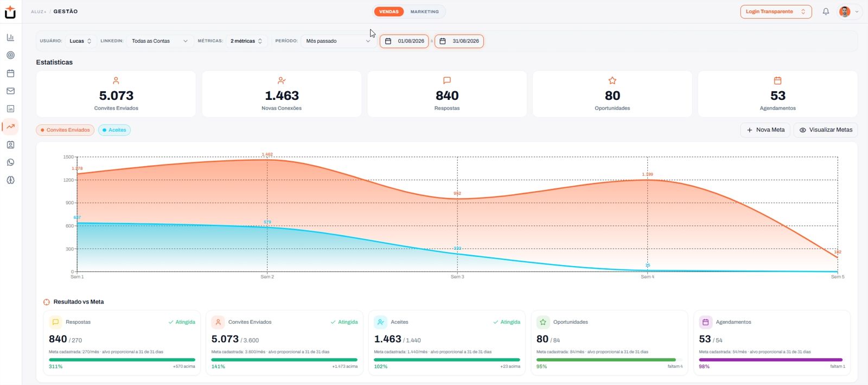Click the Respostas goal progress bar

pyautogui.click(x=122, y=359)
